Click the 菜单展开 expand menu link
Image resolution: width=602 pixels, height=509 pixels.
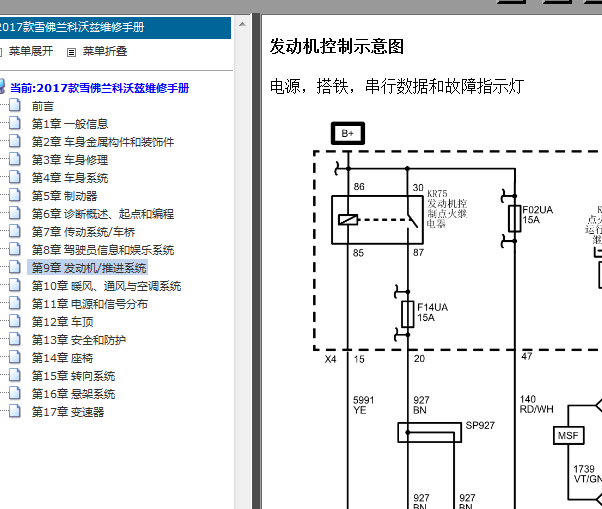point(31,51)
